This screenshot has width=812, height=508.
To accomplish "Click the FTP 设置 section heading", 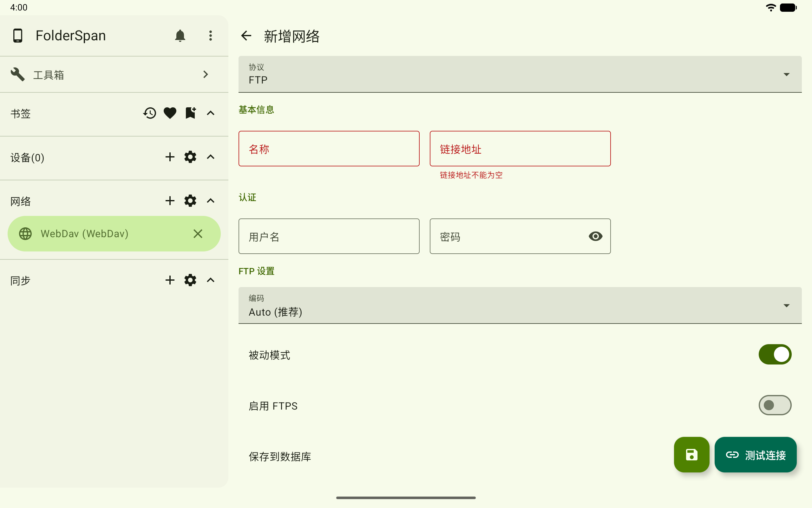I will point(256,271).
